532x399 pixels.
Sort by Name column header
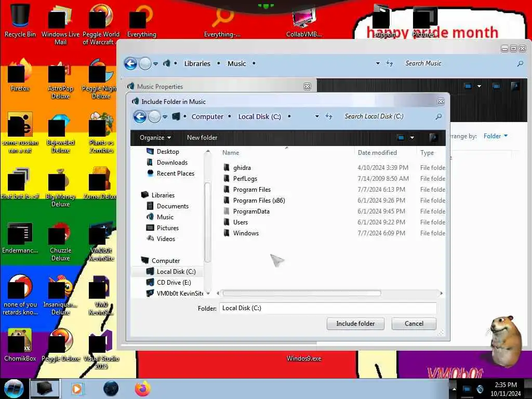[230, 153]
